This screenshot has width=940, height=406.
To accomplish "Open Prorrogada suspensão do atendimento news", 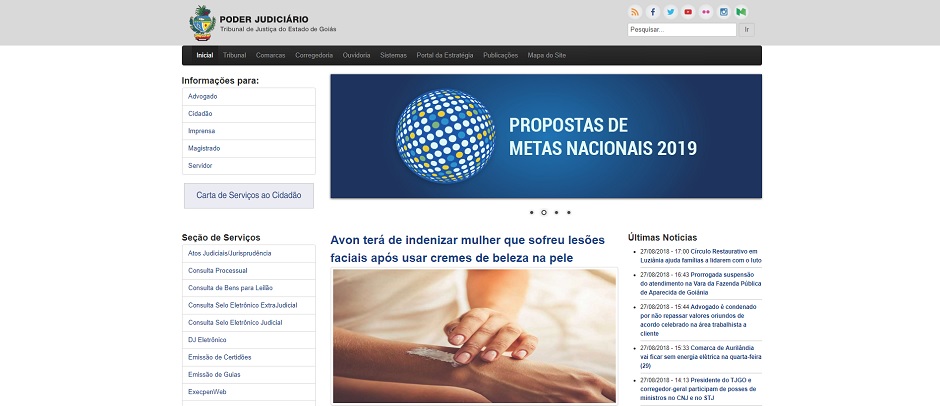I will (x=701, y=284).
